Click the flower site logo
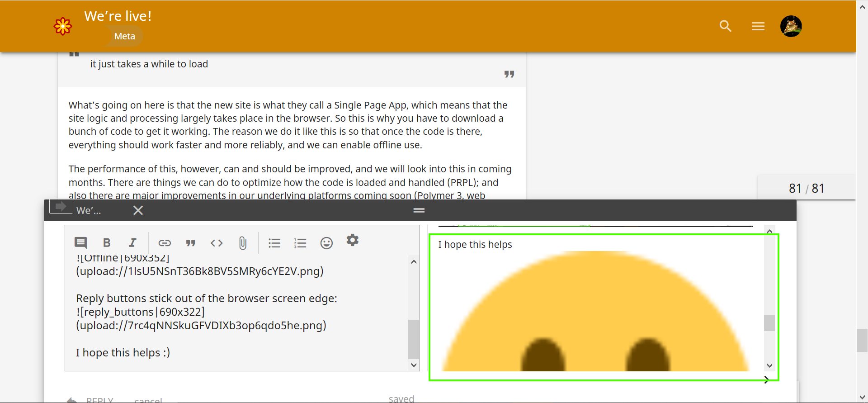Viewport: 868px width, 403px height. (63, 26)
